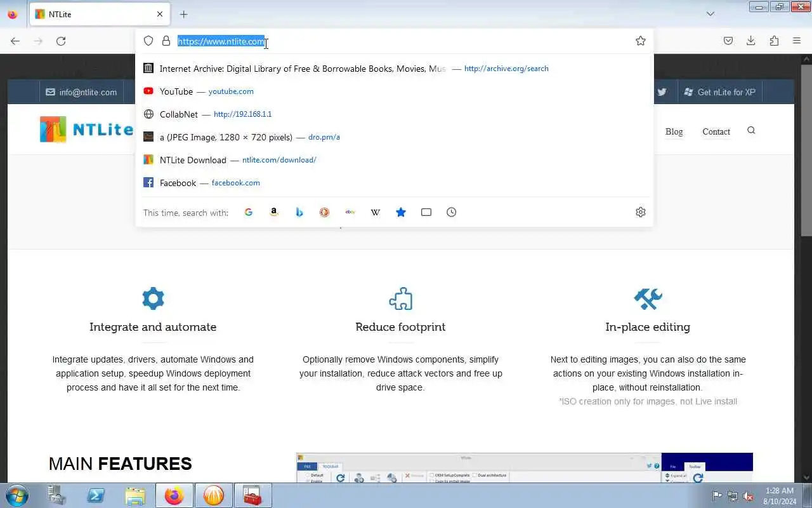Click the NTLite app screenshot thumbnail
812x508 pixels.
[x=524, y=468]
